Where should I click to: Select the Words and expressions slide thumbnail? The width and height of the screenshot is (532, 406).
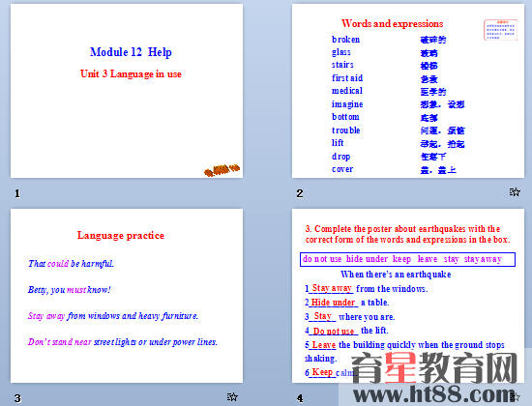pyautogui.click(x=408, y=91)
